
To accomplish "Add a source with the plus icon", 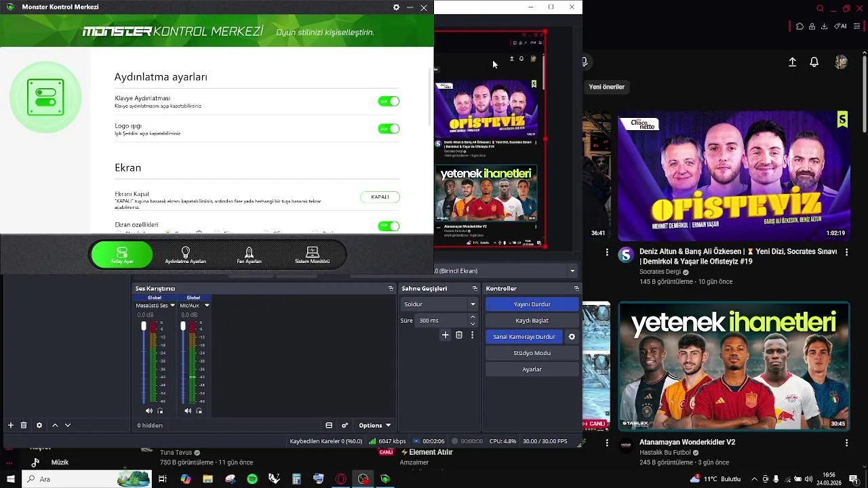I will 11,425.
